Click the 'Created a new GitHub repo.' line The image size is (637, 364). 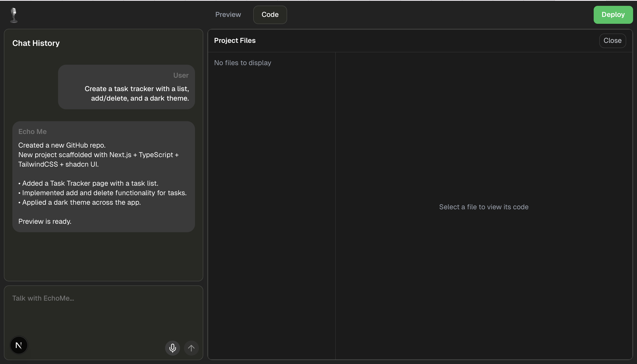point(62,145)
